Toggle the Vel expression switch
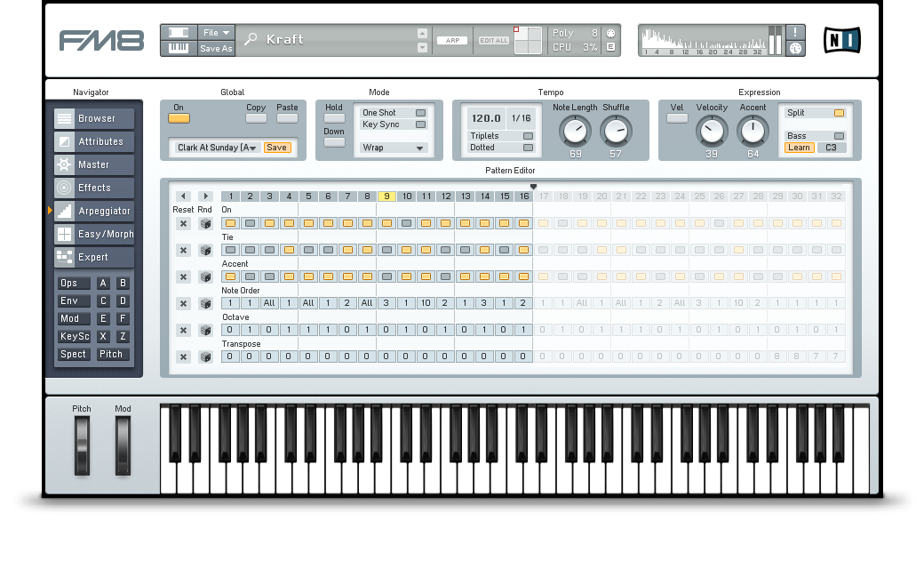 [x=677, y=118]
